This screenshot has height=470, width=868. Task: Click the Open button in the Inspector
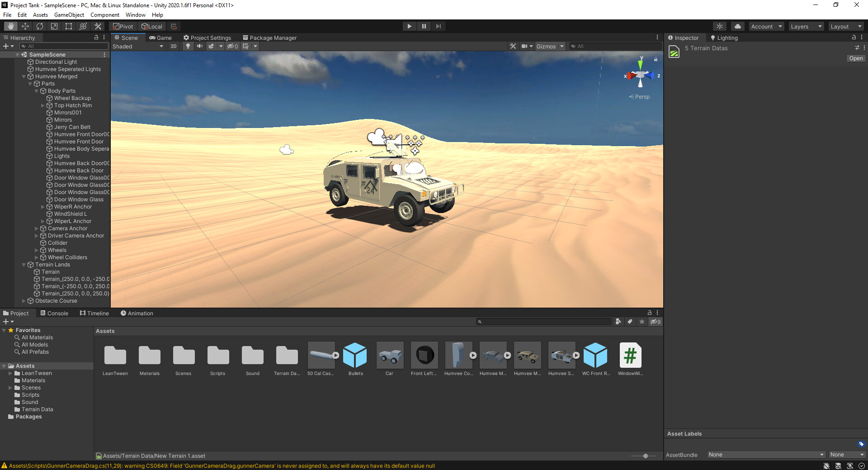click(855, 58)
